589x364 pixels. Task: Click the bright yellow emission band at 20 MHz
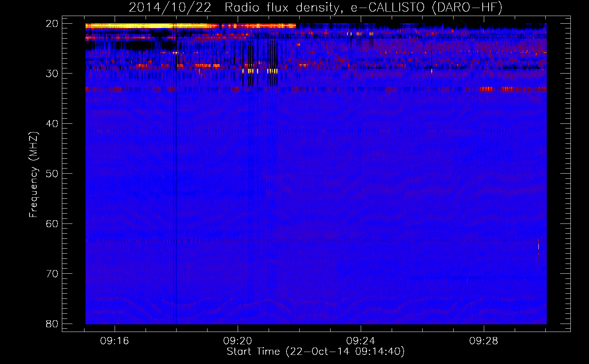(190, 26)
